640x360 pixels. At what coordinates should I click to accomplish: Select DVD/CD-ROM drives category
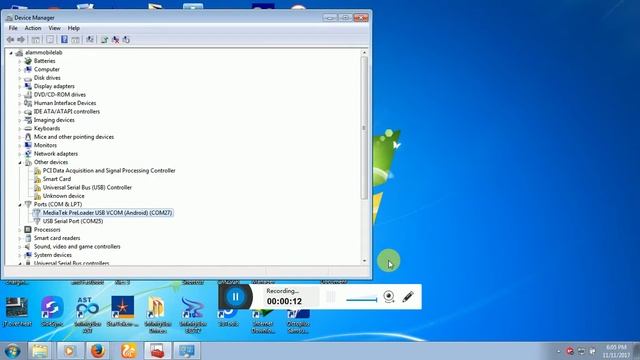tap(60, 95)
